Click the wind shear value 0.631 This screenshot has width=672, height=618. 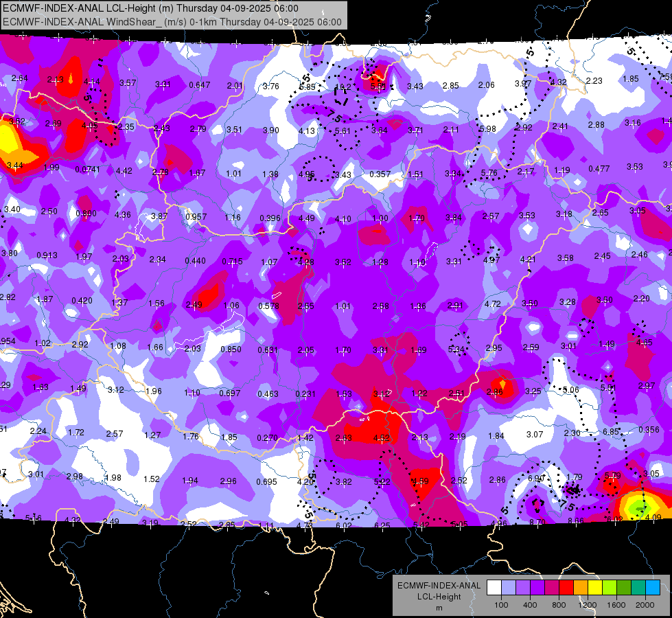268,350
